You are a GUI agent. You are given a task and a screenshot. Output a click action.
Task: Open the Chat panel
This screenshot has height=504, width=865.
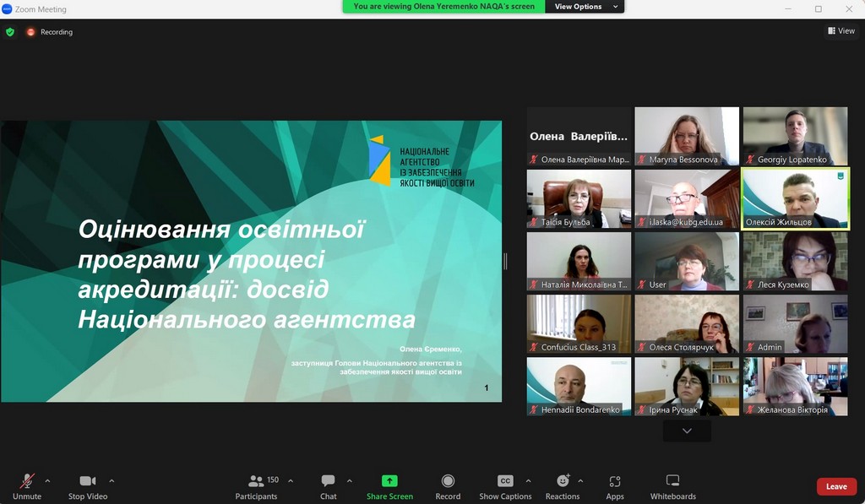click(328, 485)
